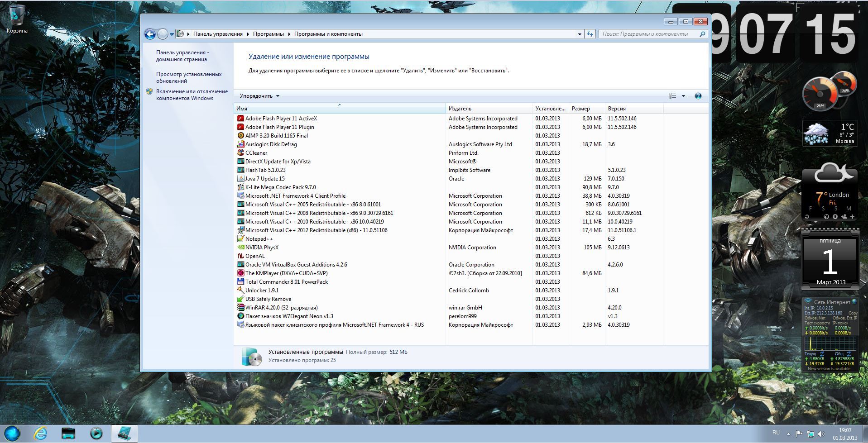Select K-Lite Mega Codec Pack icon
Image resolution: width=868 pixels, height=443 pixels.
point(241,187)
